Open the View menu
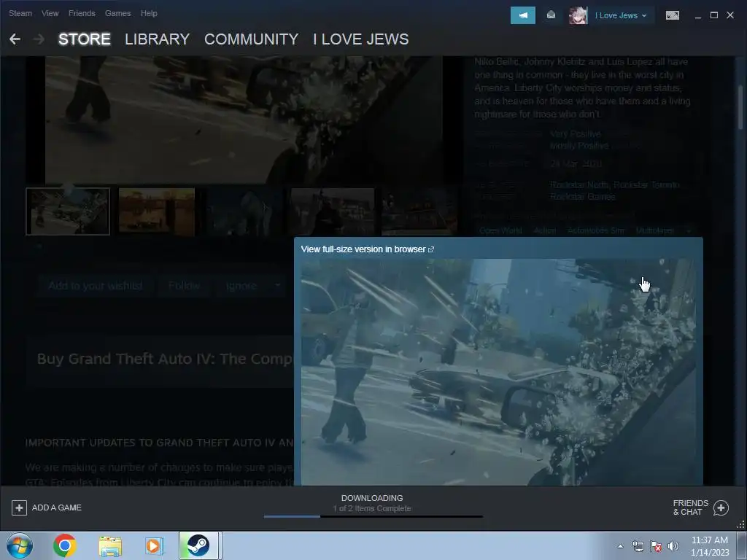The width and height of the screenshot is (747, 560). (x=50, y=13)
